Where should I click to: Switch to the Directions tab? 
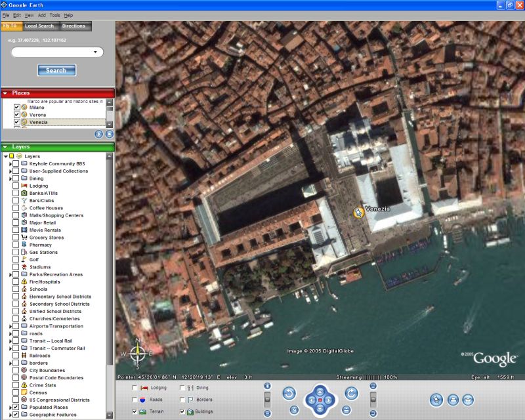[x=73, y=26]
